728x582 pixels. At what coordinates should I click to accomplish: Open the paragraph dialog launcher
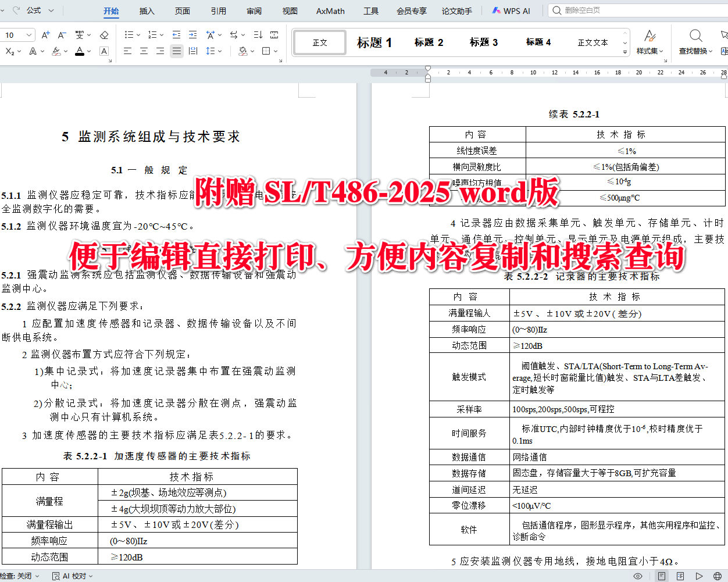coord(281,60)
